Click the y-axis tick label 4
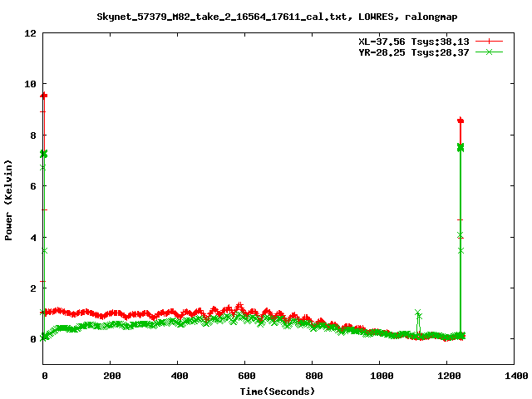Screen dimensions: 532x399 [x=33, y=238]
